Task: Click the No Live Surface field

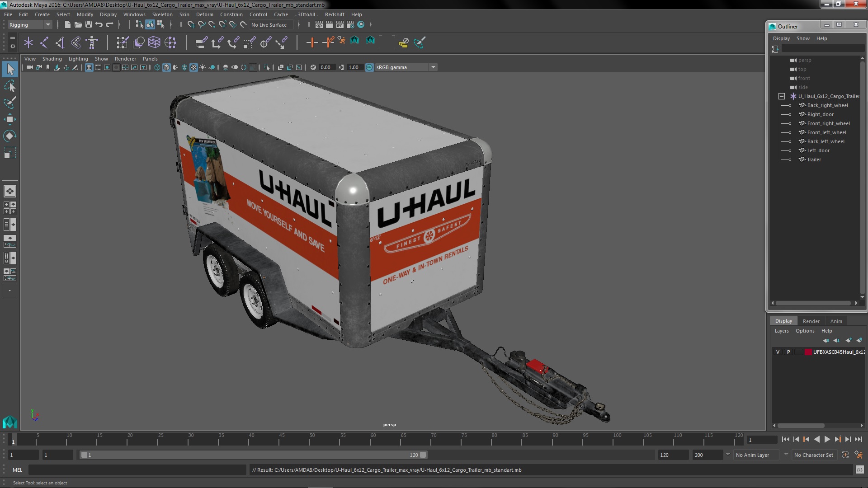Action: point(270,25)
